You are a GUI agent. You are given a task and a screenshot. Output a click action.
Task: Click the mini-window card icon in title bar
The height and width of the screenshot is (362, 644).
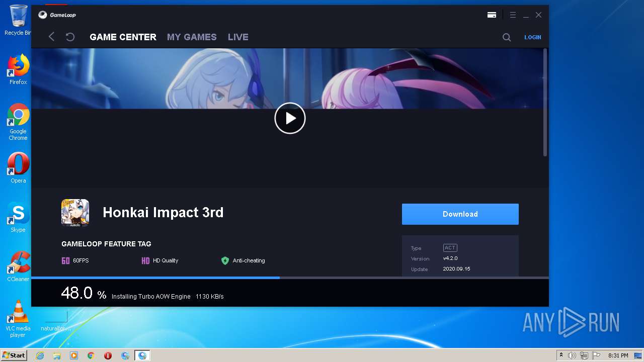point(492,15)
